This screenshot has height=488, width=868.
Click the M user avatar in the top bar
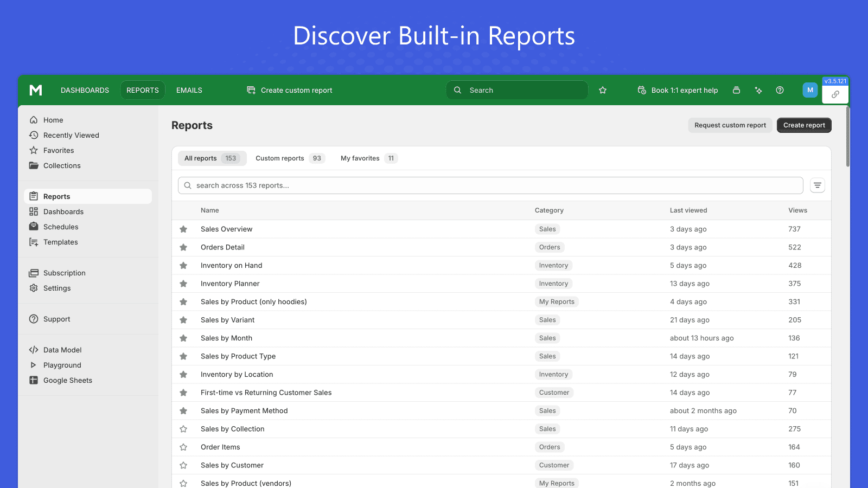[x=809, y=90]
